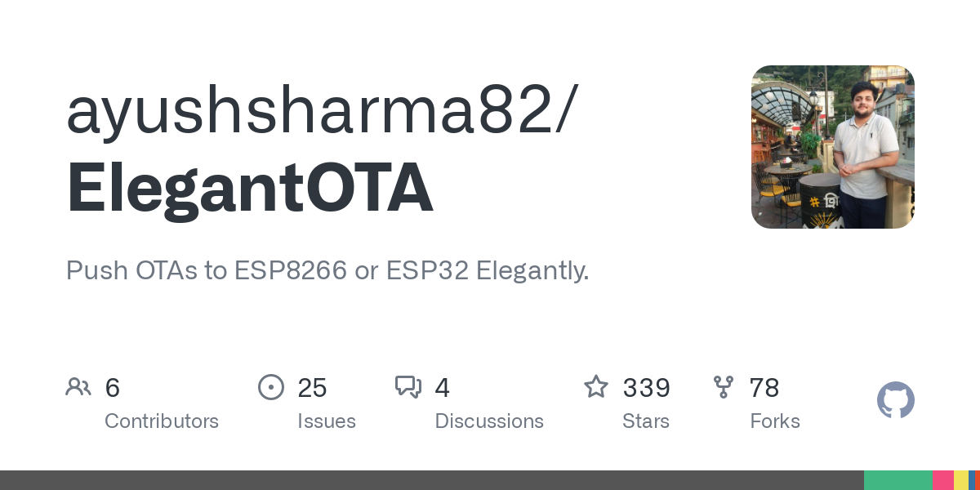The image size is (980, 490).
Task: Click the Issues label text
Action: 327,421
